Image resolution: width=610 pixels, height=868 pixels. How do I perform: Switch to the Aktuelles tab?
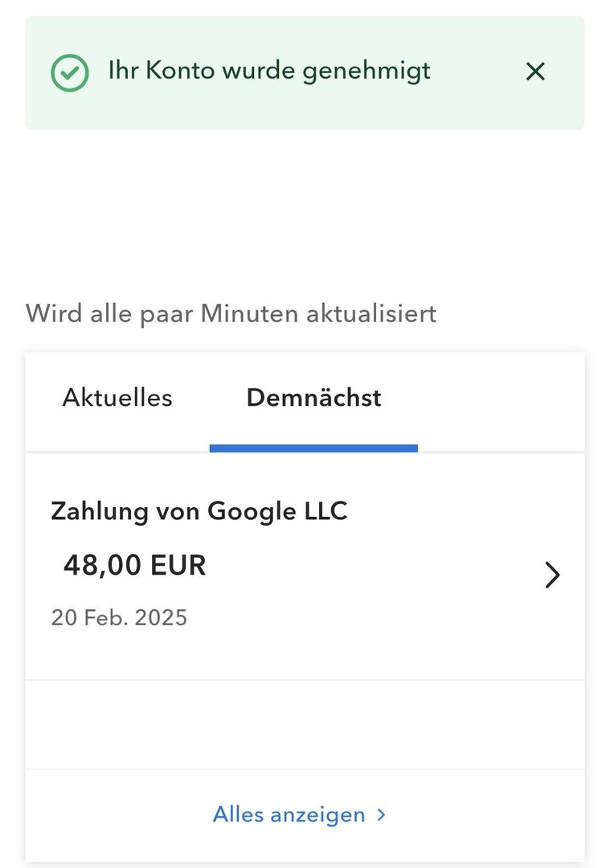click(117, 398)
